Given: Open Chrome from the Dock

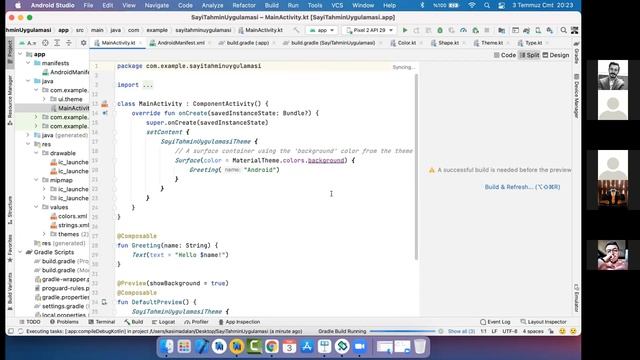Looking at the screenshot, I should tap(271, 347).
